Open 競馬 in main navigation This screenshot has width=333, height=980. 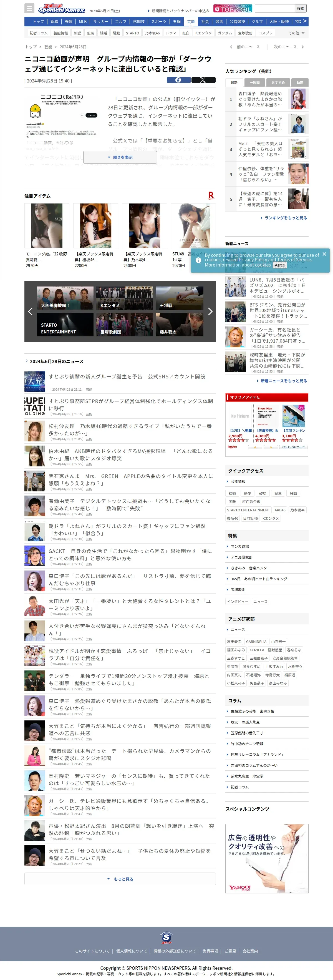219,22
